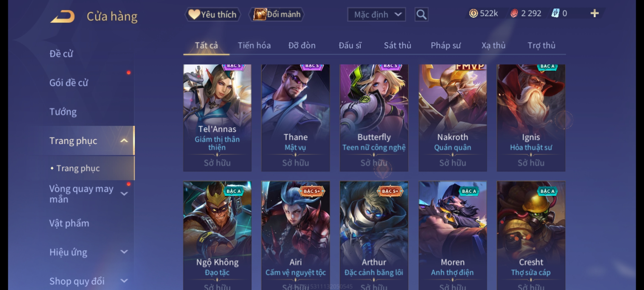Open Gói đề cử in sidebar

69,83
